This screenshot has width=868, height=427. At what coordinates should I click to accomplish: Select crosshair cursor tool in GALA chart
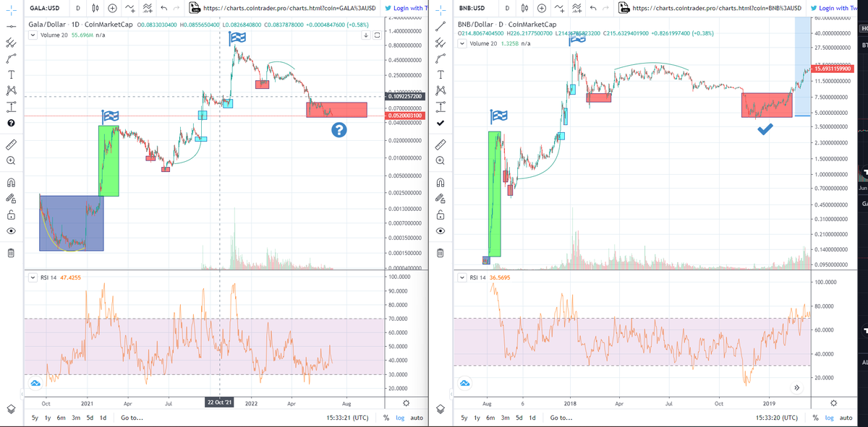11,9
